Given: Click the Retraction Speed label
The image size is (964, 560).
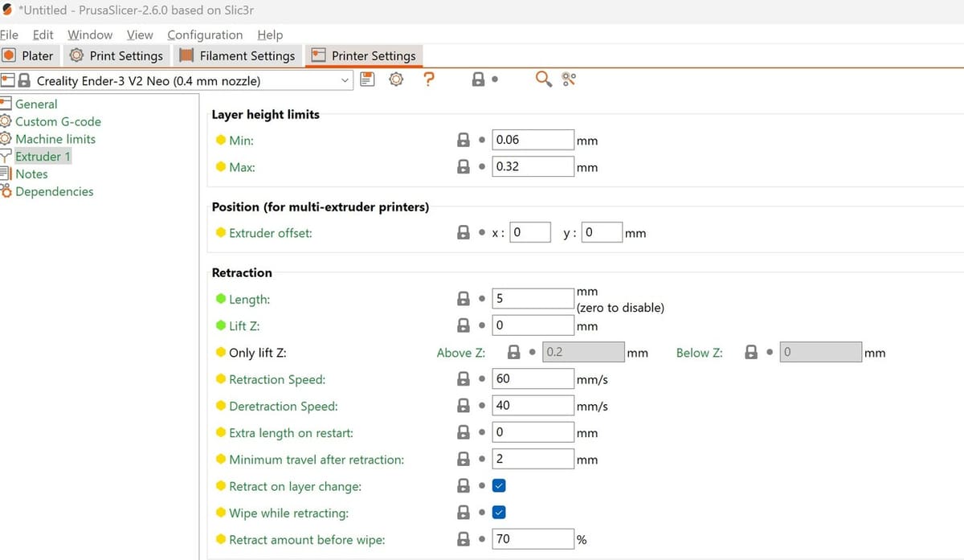Looking at the screenshot, I should coord(277,379).
